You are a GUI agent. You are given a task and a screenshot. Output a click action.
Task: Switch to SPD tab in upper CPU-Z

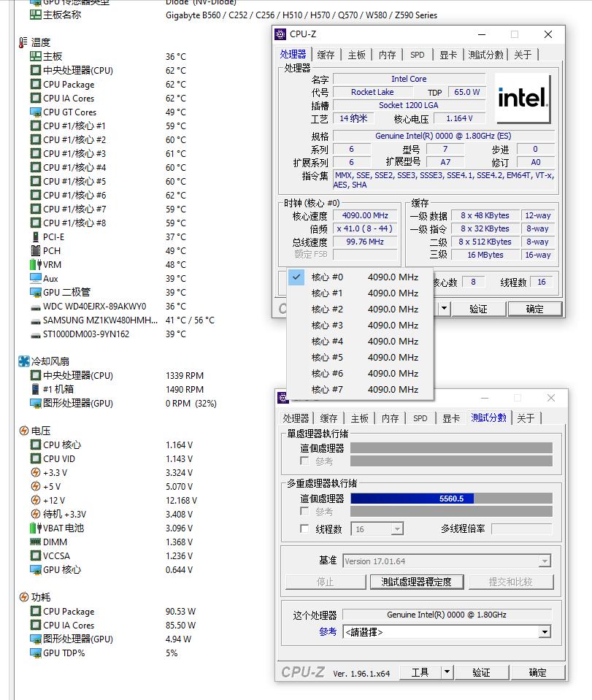[x=418, y=55]
